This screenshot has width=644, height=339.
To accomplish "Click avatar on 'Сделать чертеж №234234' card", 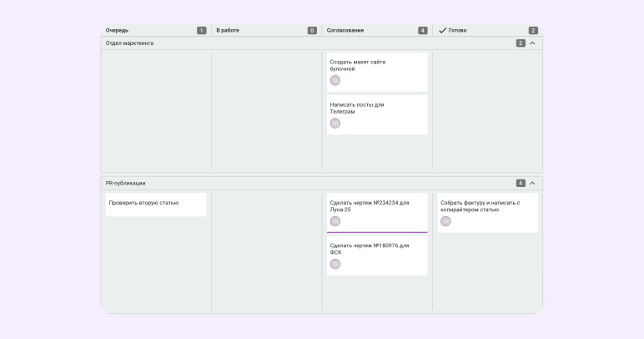I will (x=335, y=221).
